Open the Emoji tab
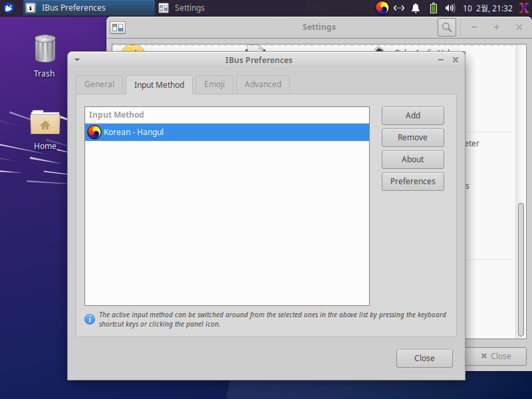 pos(214,84)
